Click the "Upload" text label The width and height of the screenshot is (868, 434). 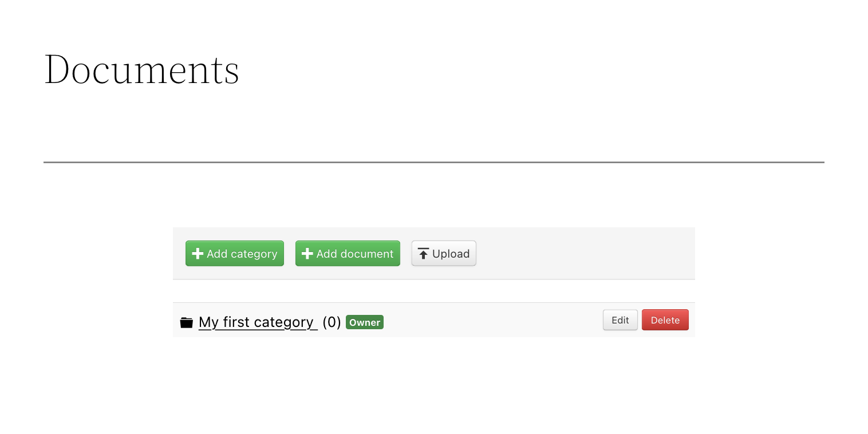(x=451, y=254)
